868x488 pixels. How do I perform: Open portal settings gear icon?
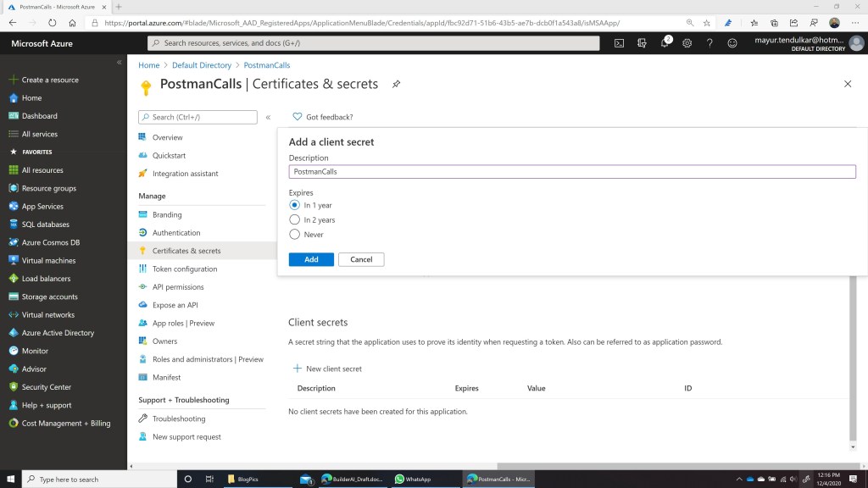click(x=687, y=43)
